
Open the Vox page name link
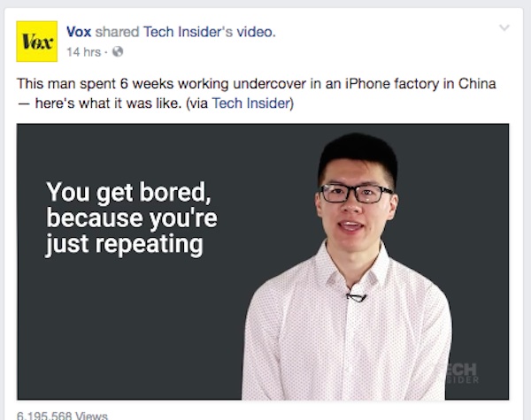(79, 32)
